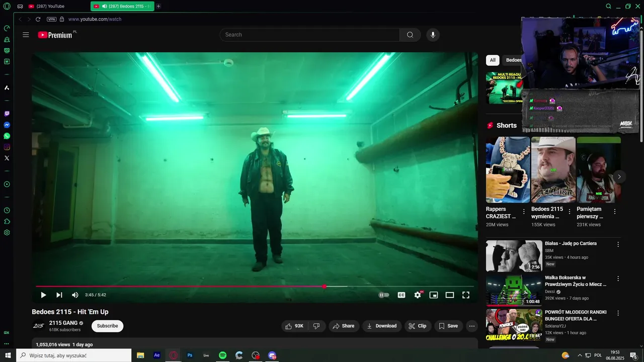Click the address bar URL
This screenshot has height=362, width=644.
click(x=95, y=19)
